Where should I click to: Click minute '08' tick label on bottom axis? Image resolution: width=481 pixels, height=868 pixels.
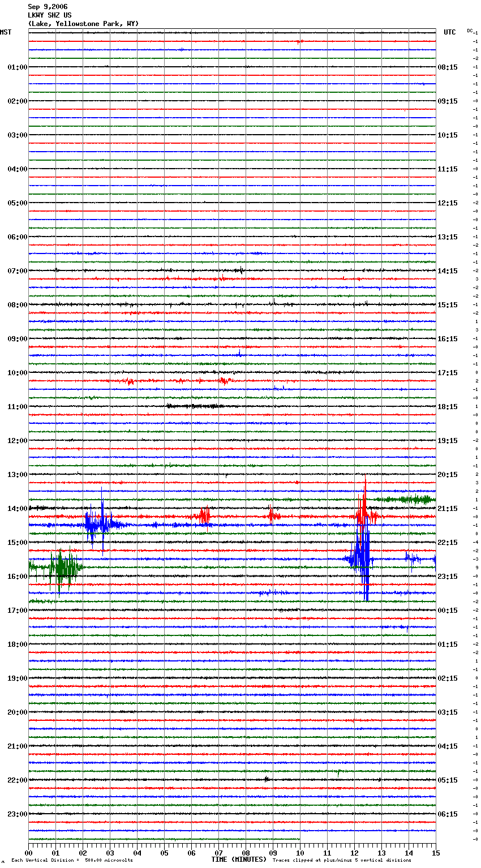[x=246, y=853]
